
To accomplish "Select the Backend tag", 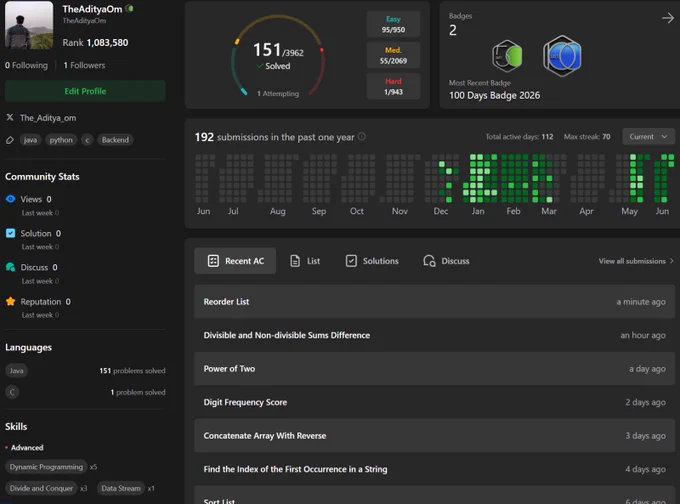I will click(x=115, y=140).
